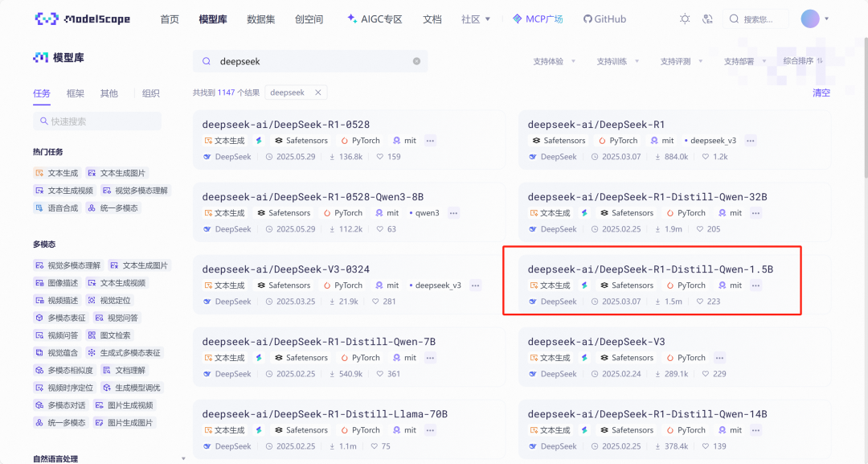The height and width of the screenshot is (464, 868).
Task: Expand the user avatar dropdown arrow
Action: (x=826, y=18)
